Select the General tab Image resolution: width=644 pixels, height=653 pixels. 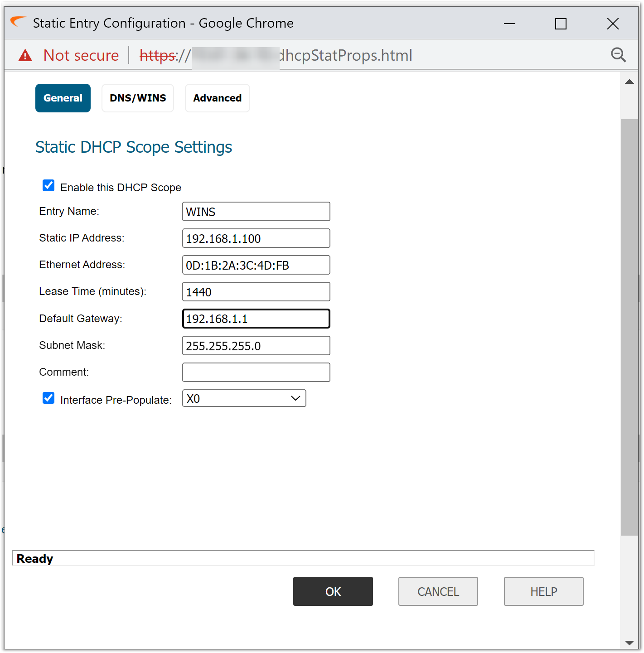click(63, 98)
